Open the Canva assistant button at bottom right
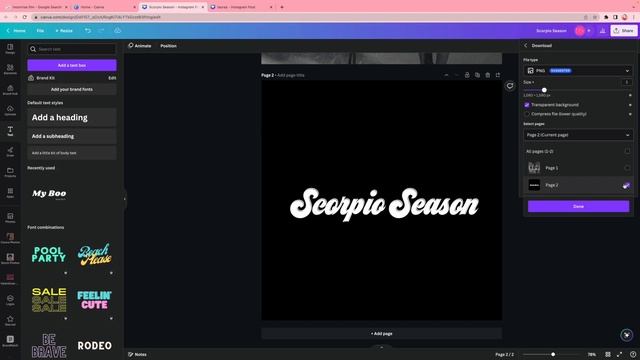 [x=627, y=335]
